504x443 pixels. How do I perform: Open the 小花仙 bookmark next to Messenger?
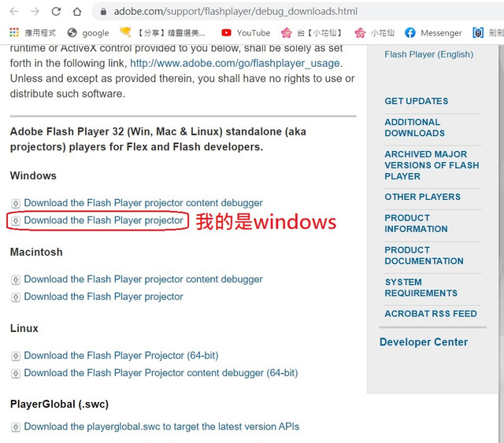(375, 33)
